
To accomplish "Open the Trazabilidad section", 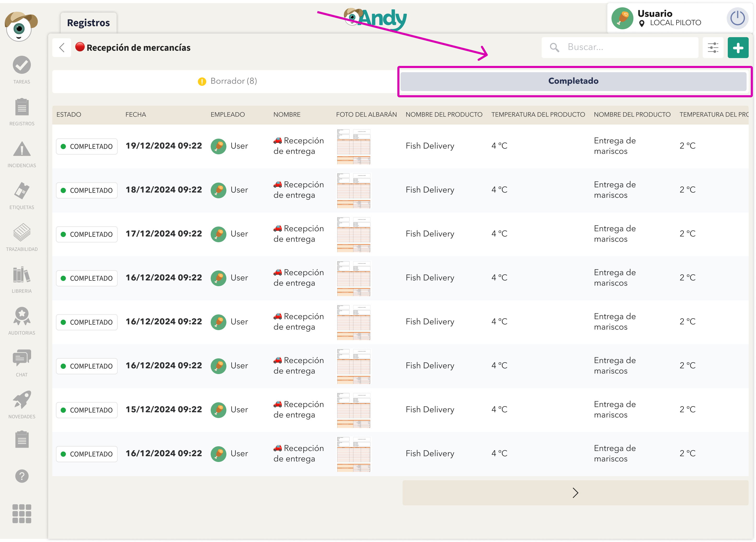I will [22, 233].
